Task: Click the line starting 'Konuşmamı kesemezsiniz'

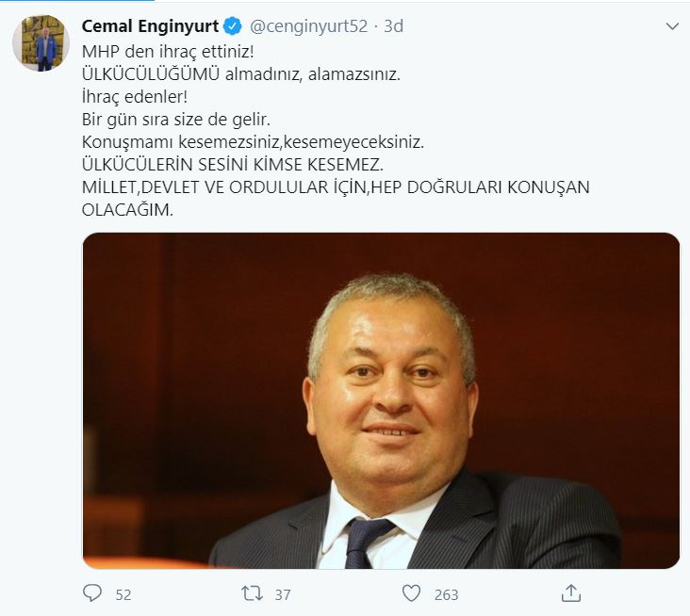Action: [253, 142]
